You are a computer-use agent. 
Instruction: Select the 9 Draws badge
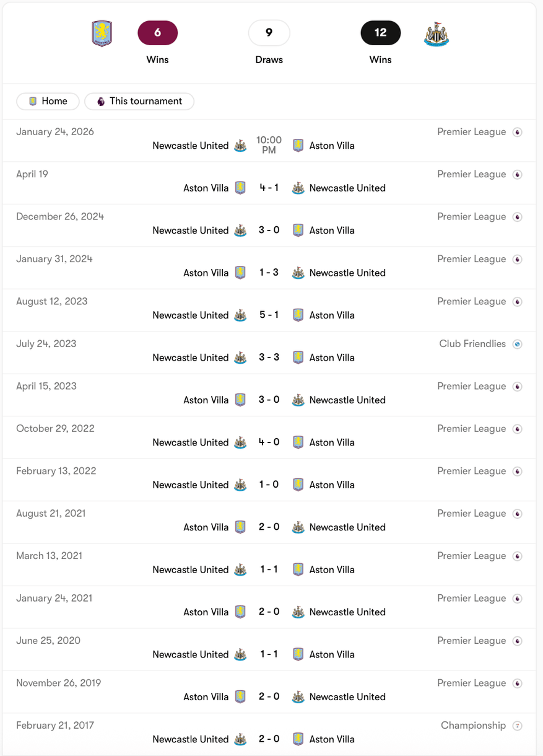(269, 33)
